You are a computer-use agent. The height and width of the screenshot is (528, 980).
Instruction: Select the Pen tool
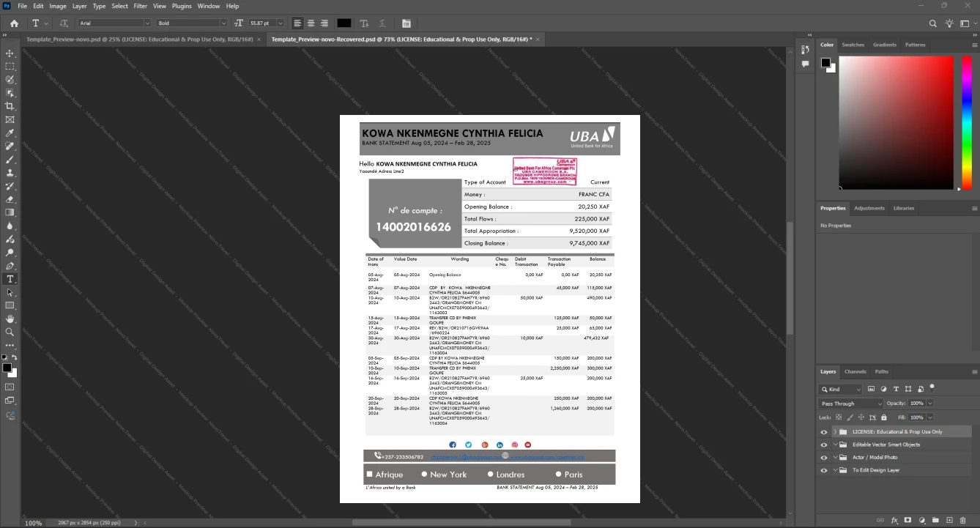coord(10,266)
